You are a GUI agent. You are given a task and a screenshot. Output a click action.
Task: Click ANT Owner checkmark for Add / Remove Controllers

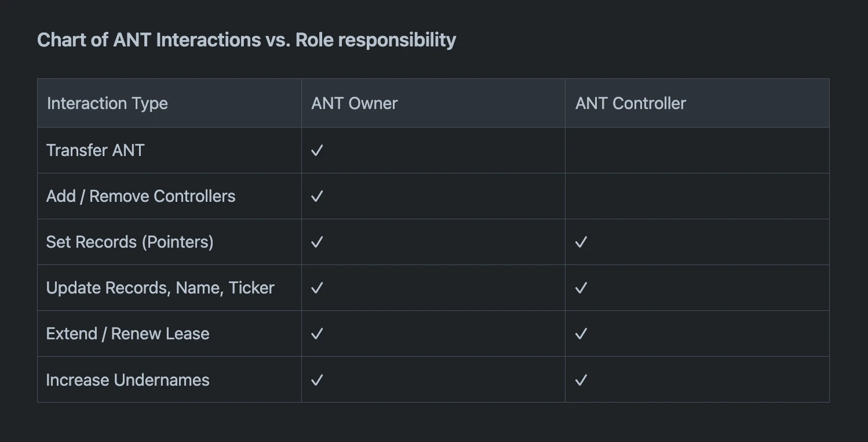pos(317,197)
